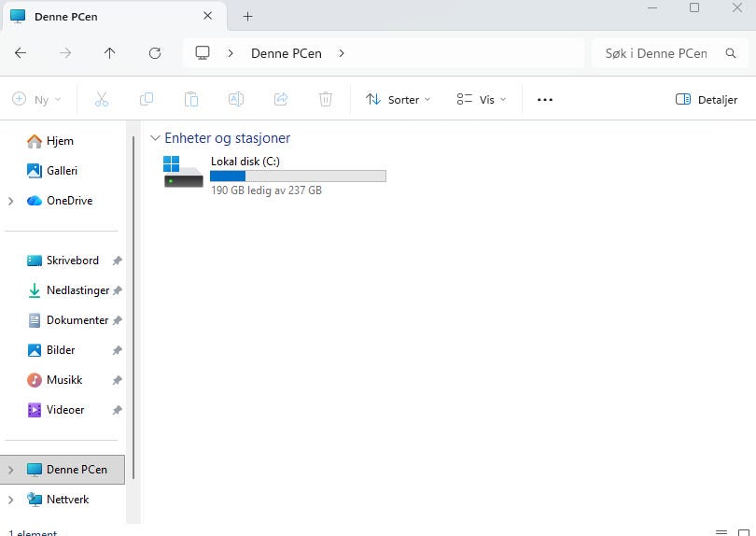Viewport: 756px width, 536px height.
Task: Open Videoer quick access folder
Action: pyautogui.click(x=65, y=410)
